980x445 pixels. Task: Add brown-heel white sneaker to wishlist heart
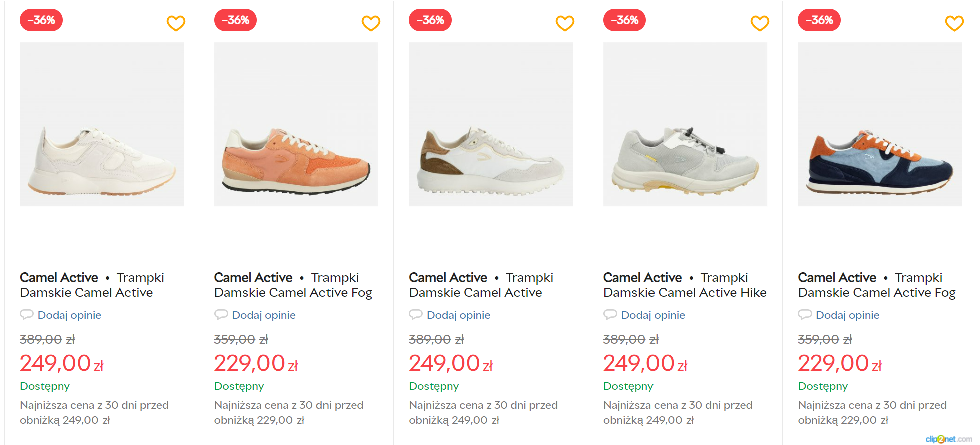pos(565,23)
